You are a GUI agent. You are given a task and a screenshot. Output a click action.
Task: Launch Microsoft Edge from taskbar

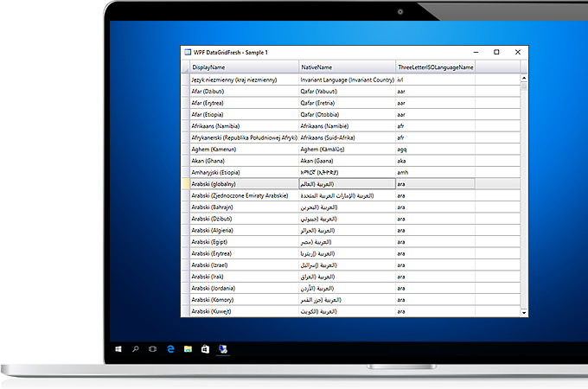click(170, 349)
